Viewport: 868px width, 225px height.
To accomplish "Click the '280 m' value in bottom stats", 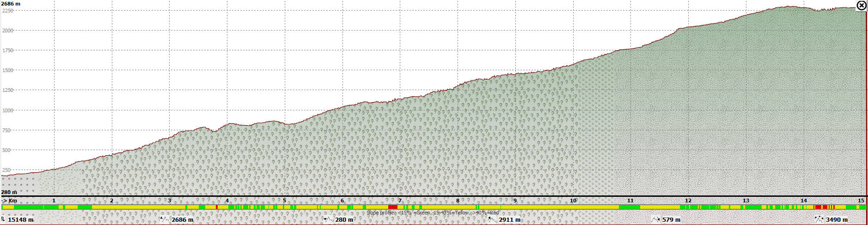I will (x=344, y=220).
